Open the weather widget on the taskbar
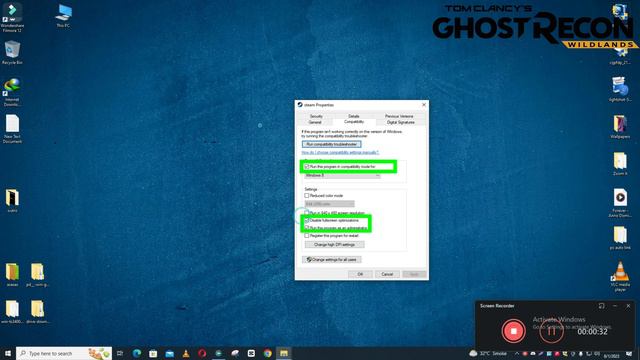This screenshot has width=640, height=360. tap(488, 353)
